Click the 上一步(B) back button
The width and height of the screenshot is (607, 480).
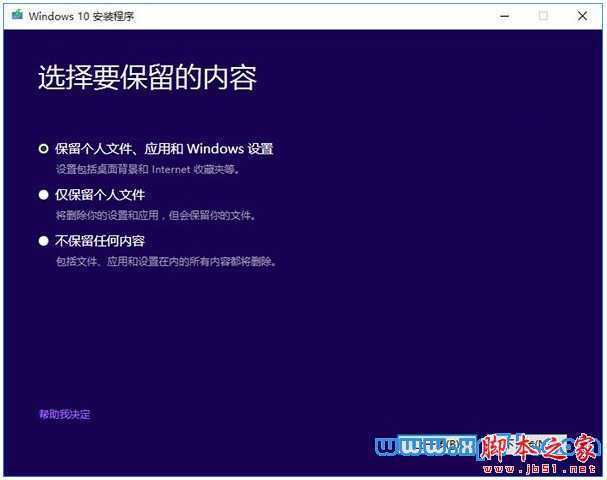point(437,444)
